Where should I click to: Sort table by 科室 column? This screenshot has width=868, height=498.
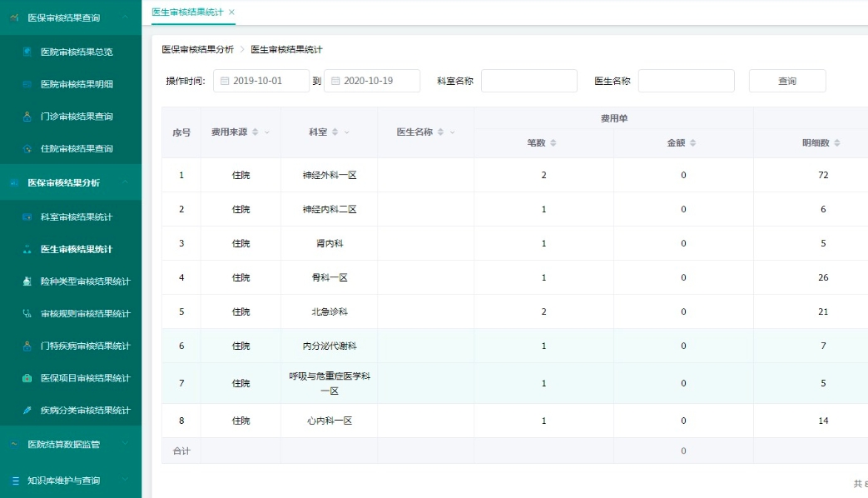click(x=335, y=132)
